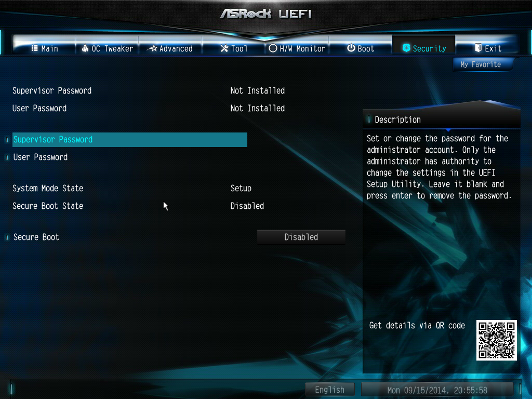This screenshot has height=399, width=532.
Task: Click Supervisor Password Not Installed value
Action: pos(258,90)
